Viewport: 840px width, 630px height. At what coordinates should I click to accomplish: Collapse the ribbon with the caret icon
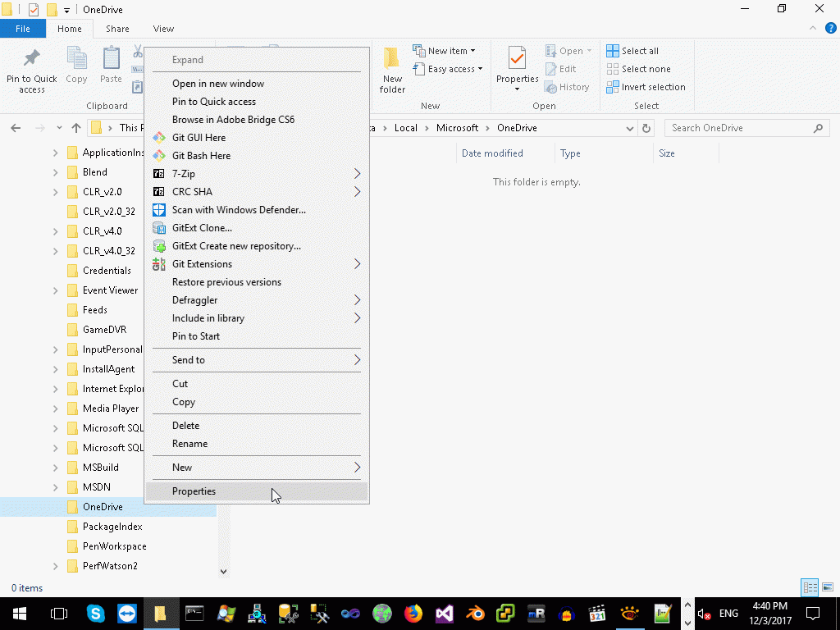813,29
